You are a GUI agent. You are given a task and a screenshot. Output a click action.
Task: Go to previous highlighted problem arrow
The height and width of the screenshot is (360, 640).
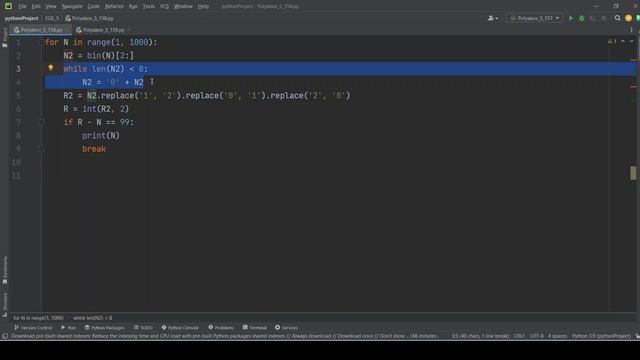[x=623, y=41]
